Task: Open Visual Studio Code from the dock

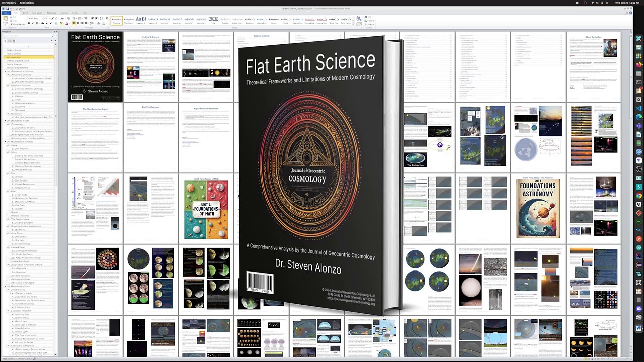Action: pyautogui.click(x=638, y=109)
